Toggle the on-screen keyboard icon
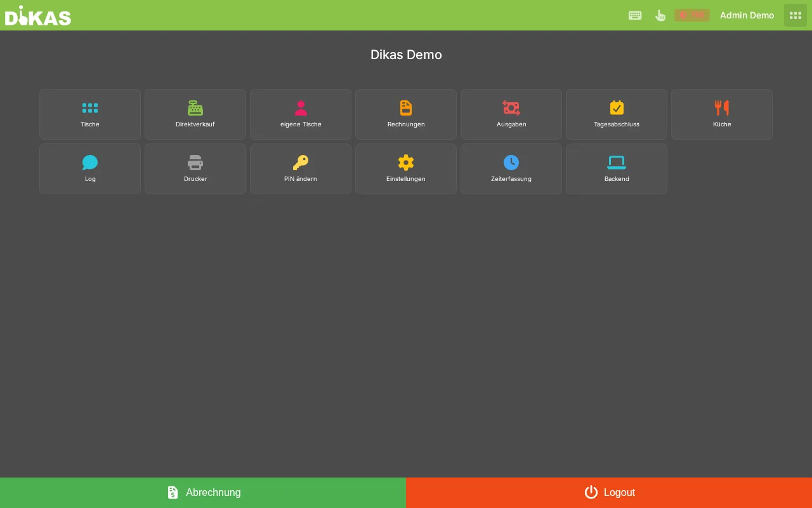 (x=635, y=15)
